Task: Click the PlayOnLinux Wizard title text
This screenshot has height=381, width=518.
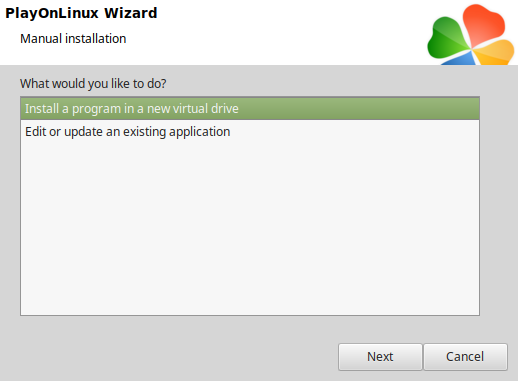Action: (x=81, y=13)
